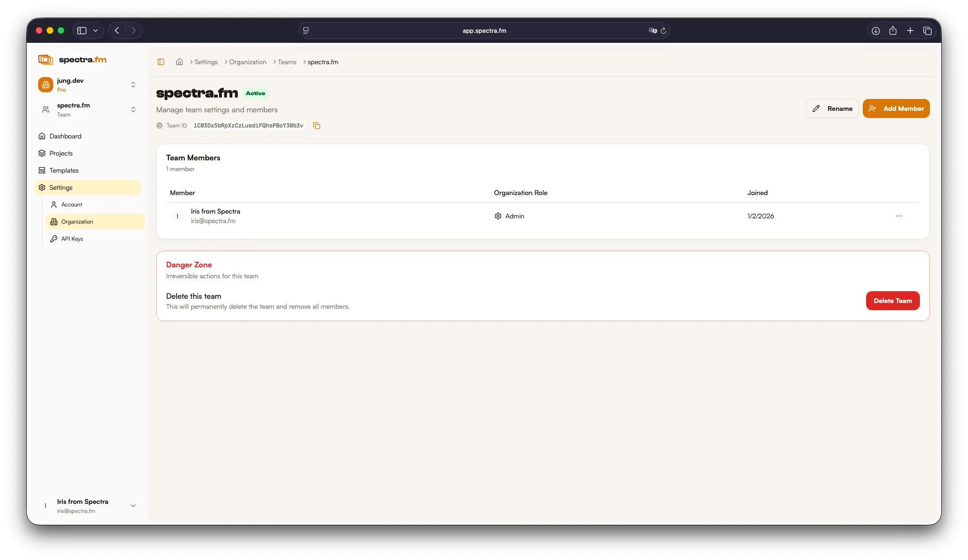Click Rename team button

pos(832,108)
